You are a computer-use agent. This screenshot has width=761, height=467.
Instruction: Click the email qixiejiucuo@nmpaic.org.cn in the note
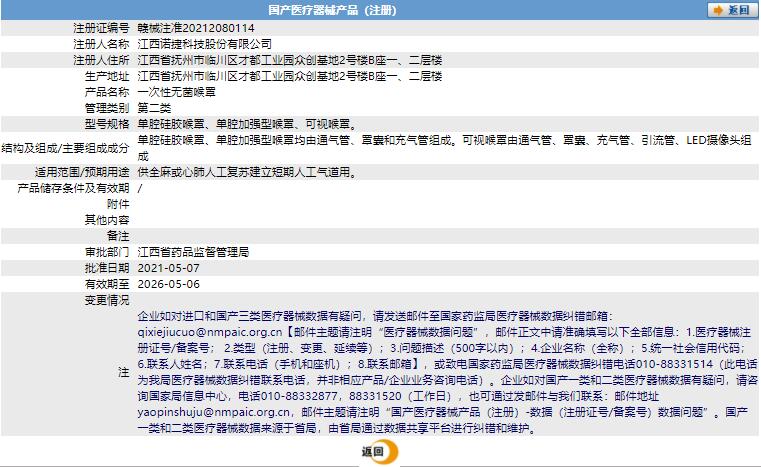point(210,333)
